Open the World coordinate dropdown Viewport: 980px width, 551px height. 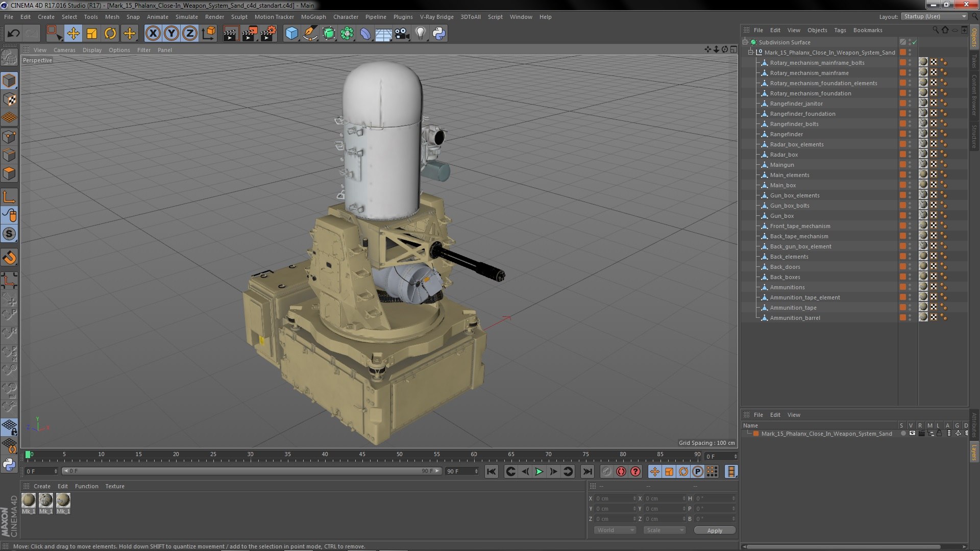coord(615,530)
